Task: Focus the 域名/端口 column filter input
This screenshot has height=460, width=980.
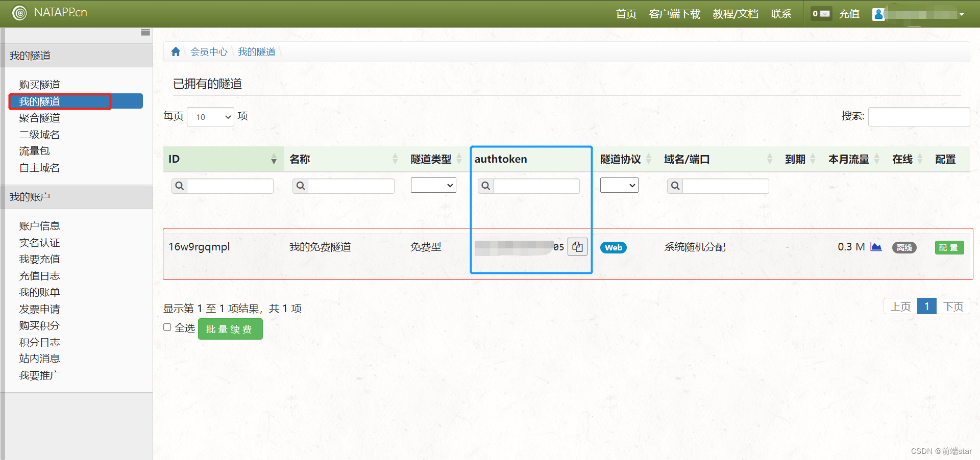Action: (x=726, y=186)
